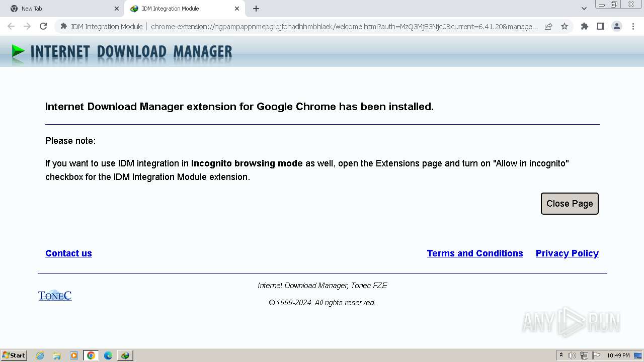Open File Explorer from the taskbar
This screenshot has width=644, height=362.
click(57, 355)
